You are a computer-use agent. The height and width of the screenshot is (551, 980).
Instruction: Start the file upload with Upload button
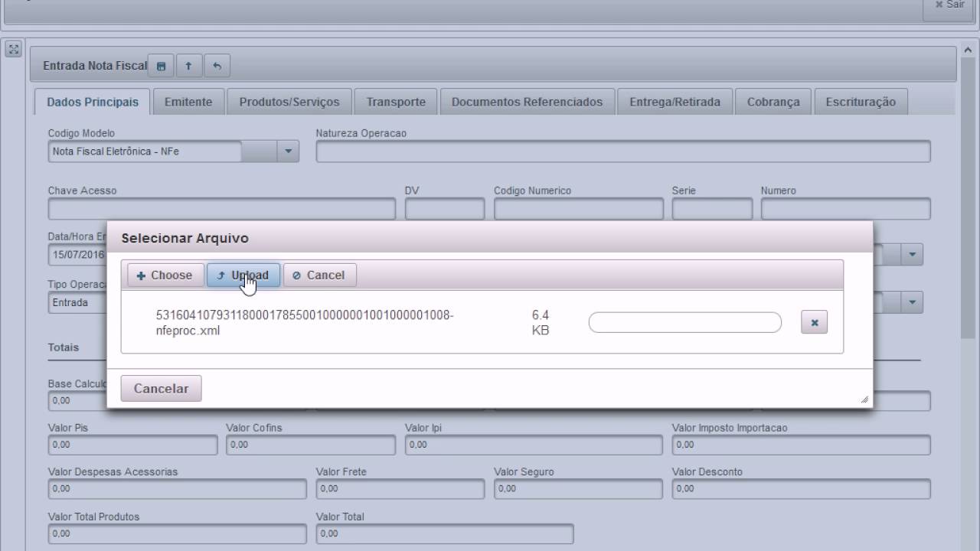[243, 275]
